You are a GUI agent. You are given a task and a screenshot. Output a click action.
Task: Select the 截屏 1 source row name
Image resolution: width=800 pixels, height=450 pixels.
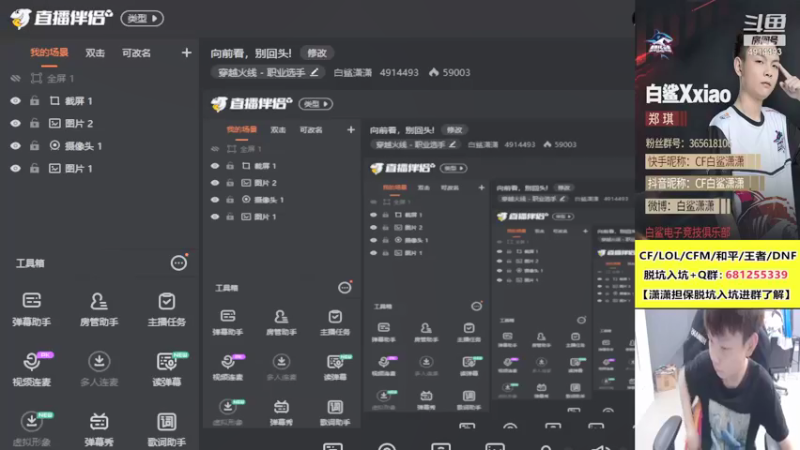click(x=79, y=101)
